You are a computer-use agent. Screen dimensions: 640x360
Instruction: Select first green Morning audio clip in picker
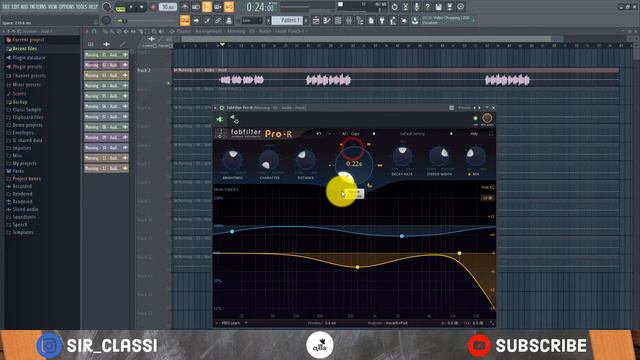(x=106, y=55)
